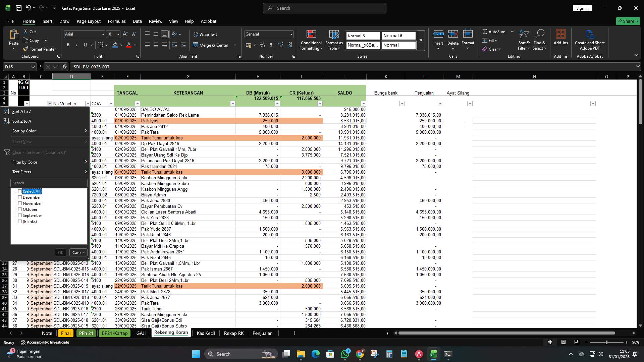Check the September filter checkbox

(20, 216)
